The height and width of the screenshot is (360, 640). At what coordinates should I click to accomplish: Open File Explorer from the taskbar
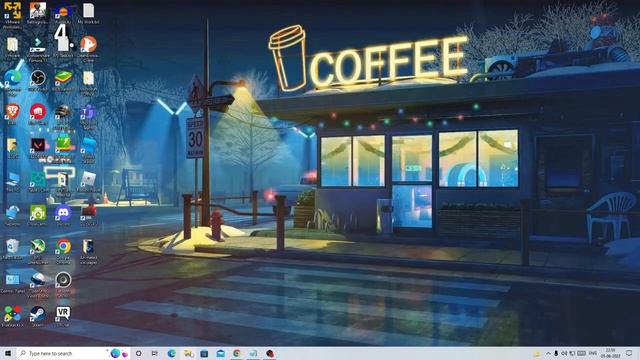[x=188, y=353]
